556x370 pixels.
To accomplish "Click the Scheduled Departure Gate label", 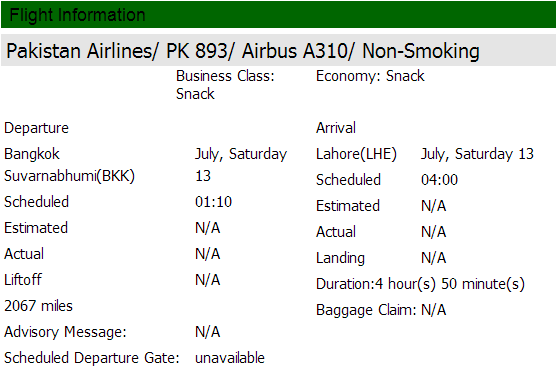I will click(91, 358).
